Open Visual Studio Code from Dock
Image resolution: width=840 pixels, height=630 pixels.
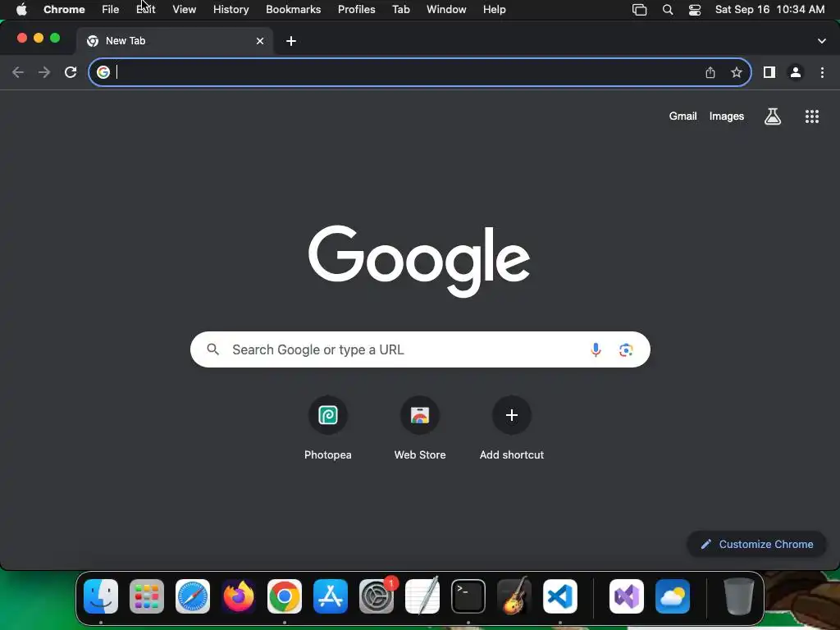pos(559,596)
